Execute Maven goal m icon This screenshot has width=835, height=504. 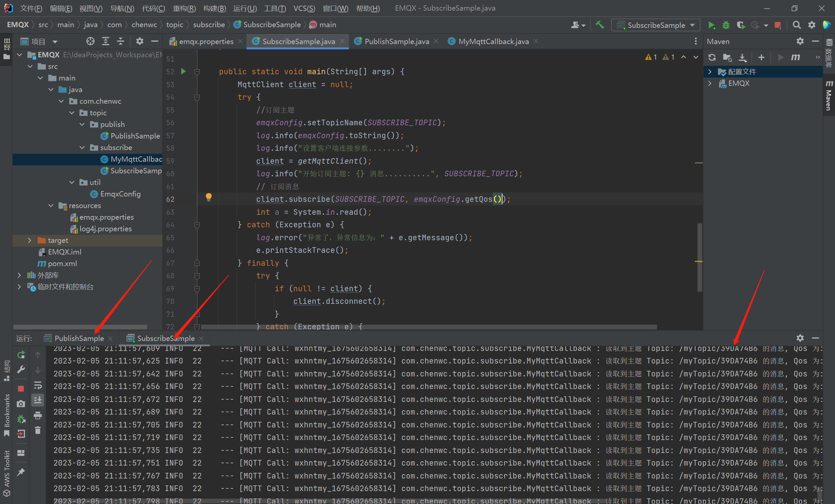coord(795,57)
